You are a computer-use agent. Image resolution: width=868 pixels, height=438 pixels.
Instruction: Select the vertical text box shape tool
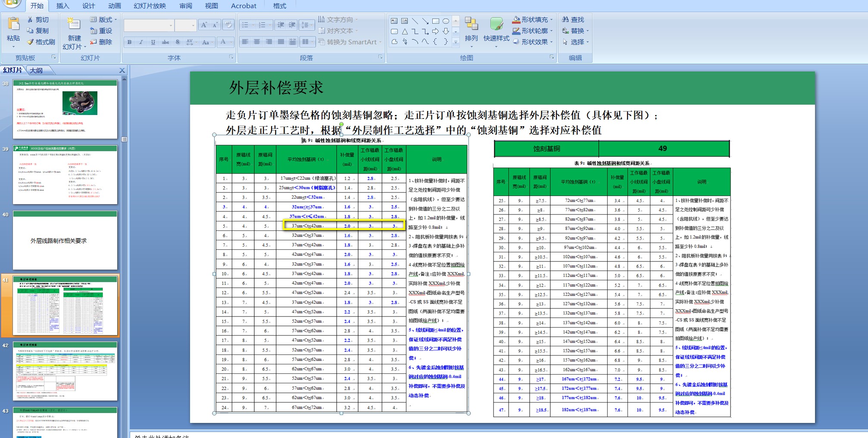(x=404, y=21)
